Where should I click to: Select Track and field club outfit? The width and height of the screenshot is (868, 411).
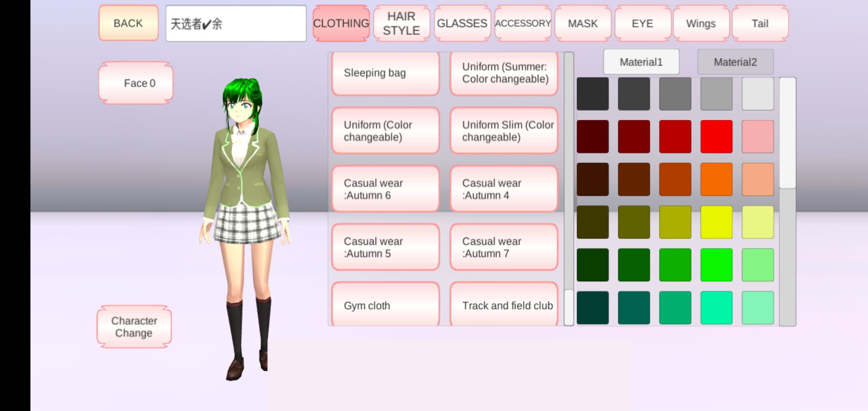click(x=504, y=305)
